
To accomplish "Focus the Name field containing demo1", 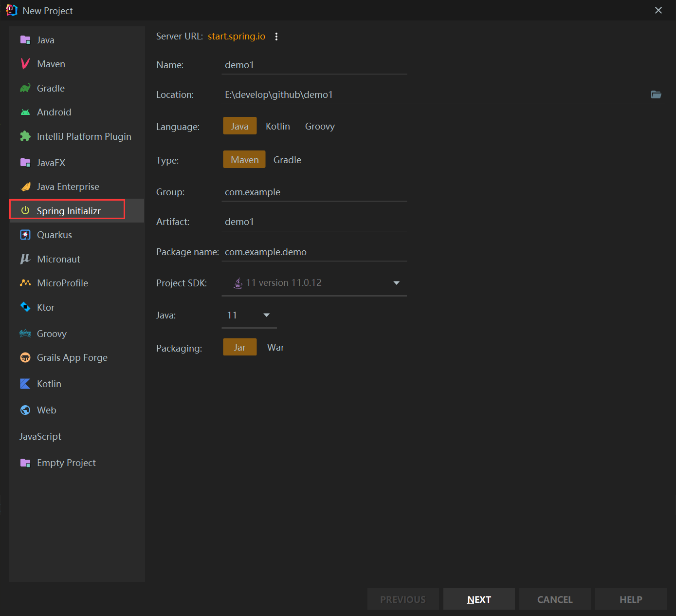I will 314,65.
